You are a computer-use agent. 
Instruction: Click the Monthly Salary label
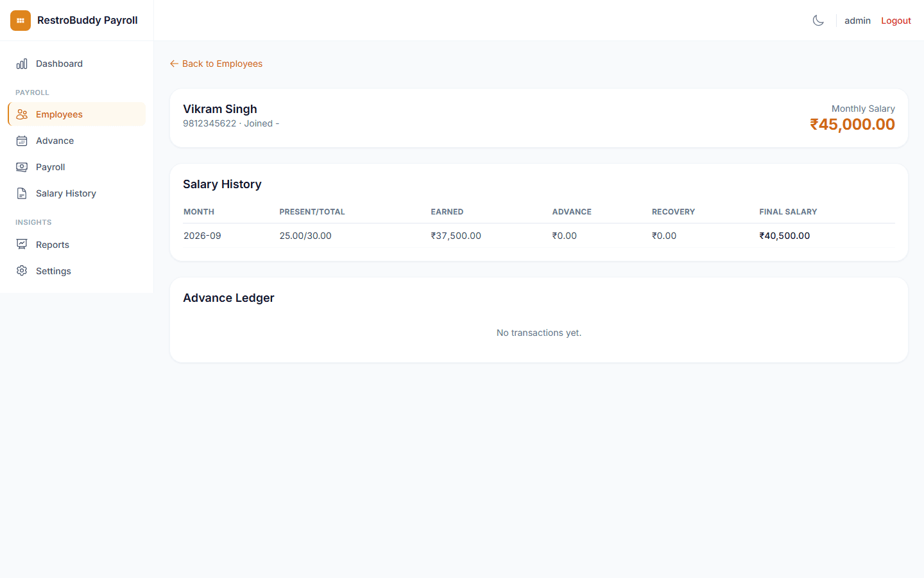point(863,109)
